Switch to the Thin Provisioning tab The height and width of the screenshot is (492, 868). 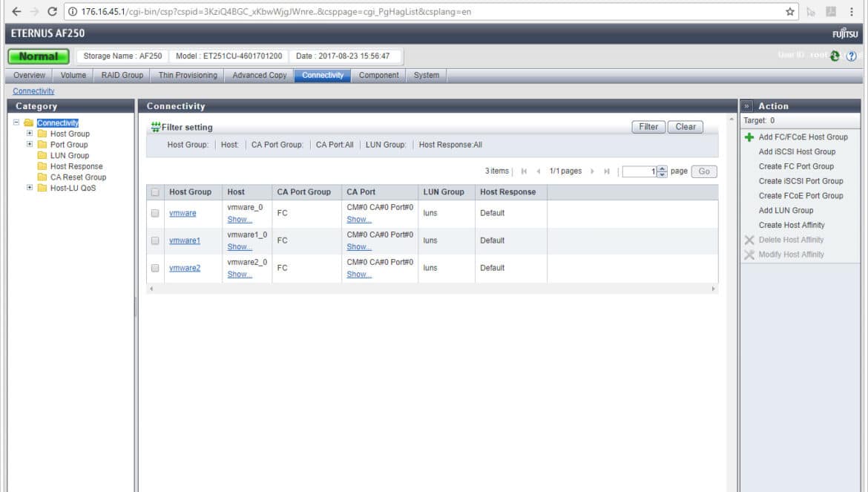[x=188, y=75]
